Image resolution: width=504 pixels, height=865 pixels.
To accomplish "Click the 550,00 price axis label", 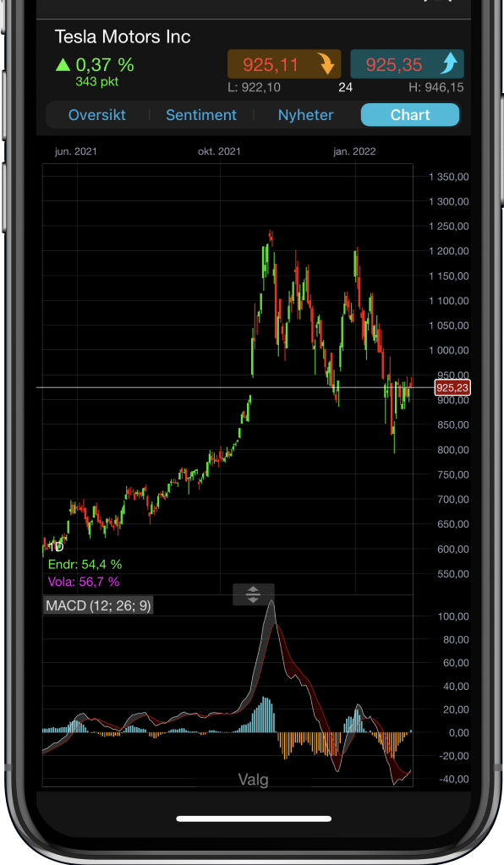I will pos(453,574).
